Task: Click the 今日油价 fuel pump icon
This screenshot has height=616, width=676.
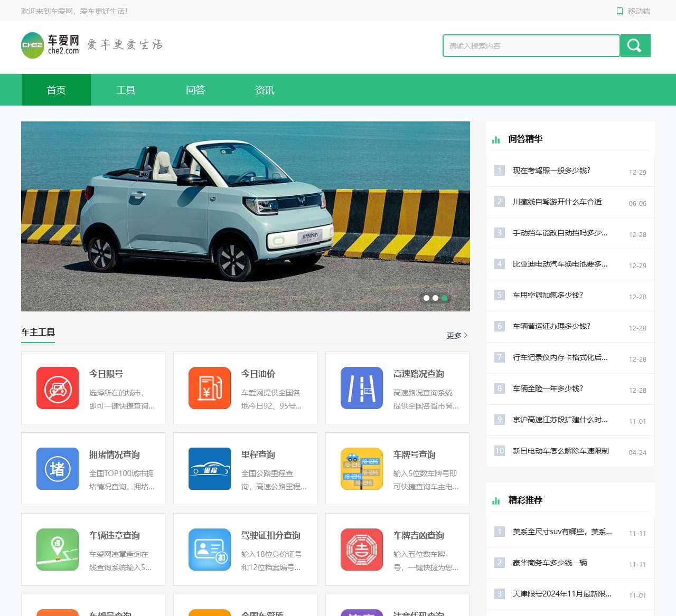Action: click(x=210, y=388)
